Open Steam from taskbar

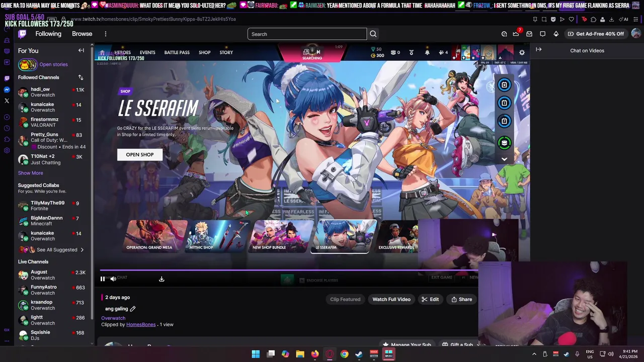point(359,354)
